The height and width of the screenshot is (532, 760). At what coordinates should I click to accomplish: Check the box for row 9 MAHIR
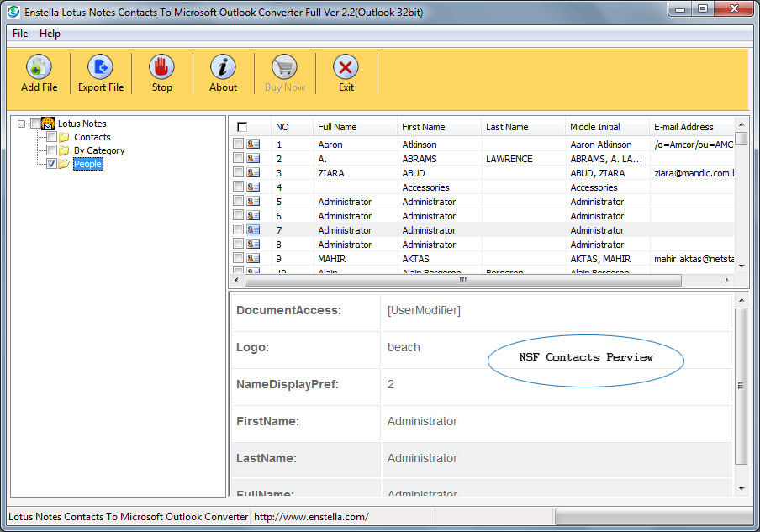click(x=238, y=258)
